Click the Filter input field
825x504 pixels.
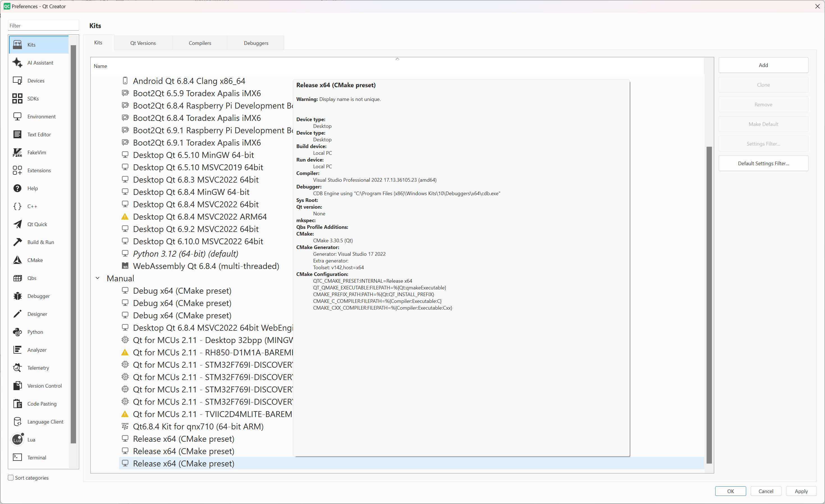point(43,26)
